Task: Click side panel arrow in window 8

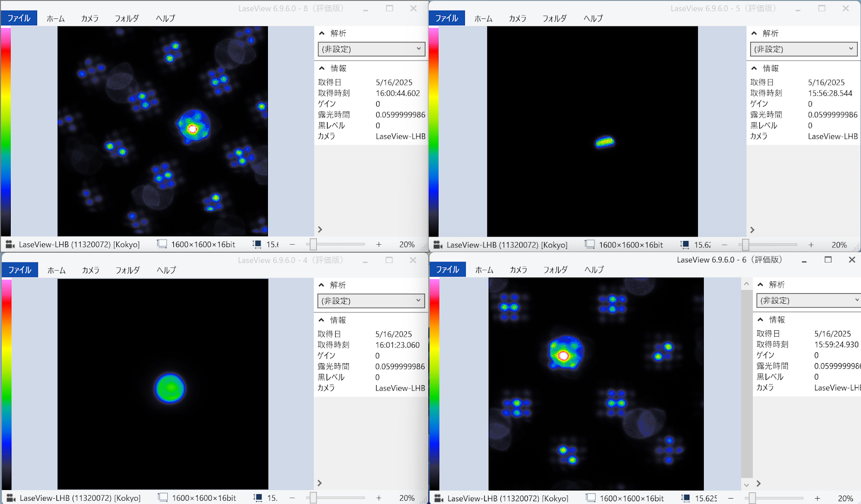Action: coord(320,229)
